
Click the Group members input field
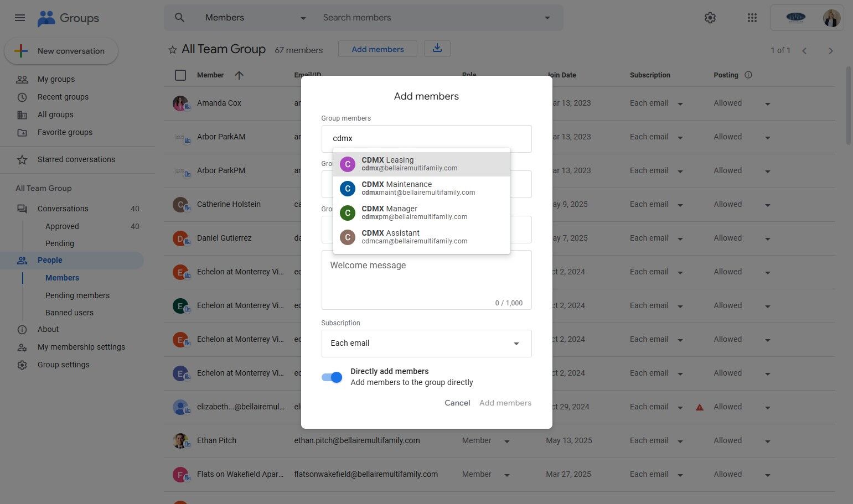click(x=426, y=139)
